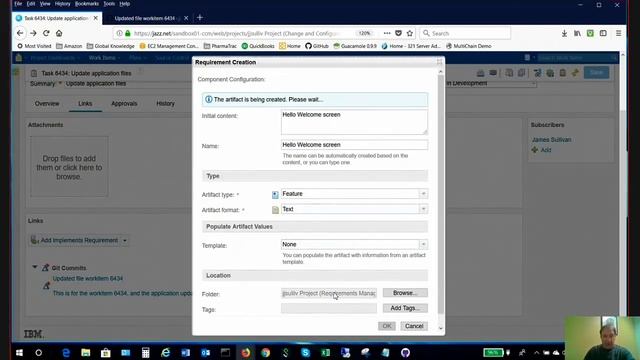
Task: Open the browser home page
Action: pyautogui.click(x=59, y=33)
